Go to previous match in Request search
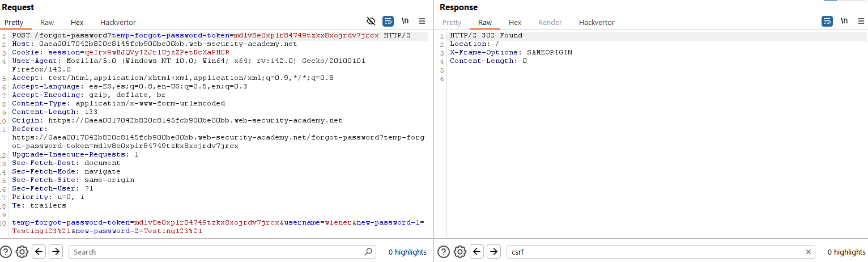 [x=39, y=252]
